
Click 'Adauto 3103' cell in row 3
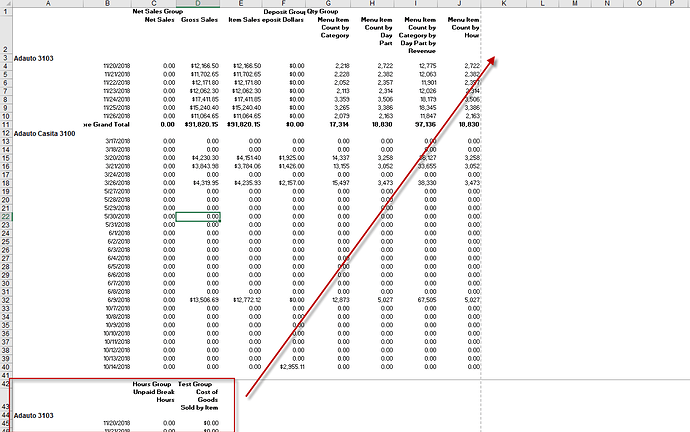tap(33, 58)
